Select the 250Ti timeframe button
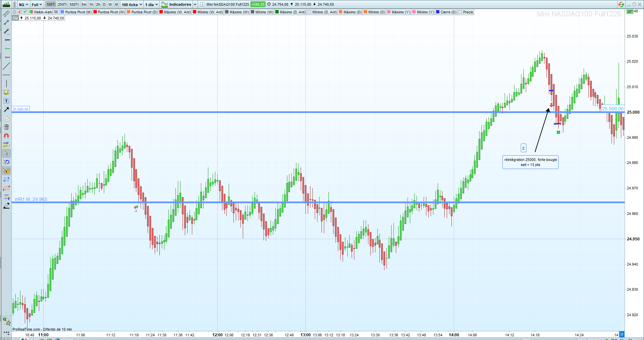644x340 pixels. (62, 4)
